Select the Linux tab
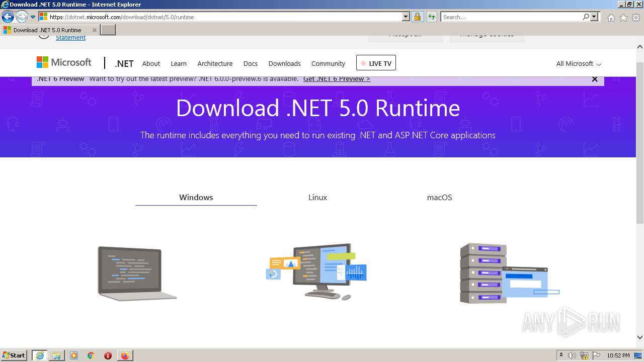Viewport: 644px width, 362px height. [318, 198]
